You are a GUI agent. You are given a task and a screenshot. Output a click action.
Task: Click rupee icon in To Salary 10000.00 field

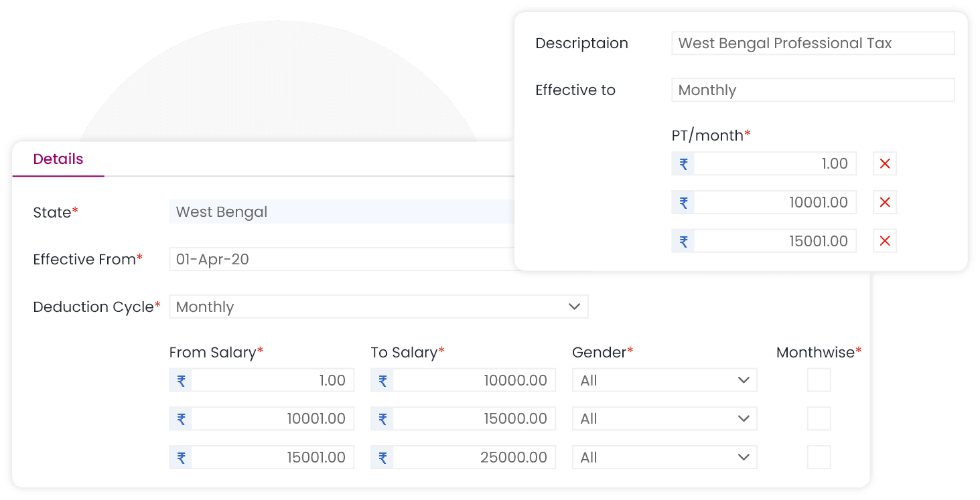[382, 381]
